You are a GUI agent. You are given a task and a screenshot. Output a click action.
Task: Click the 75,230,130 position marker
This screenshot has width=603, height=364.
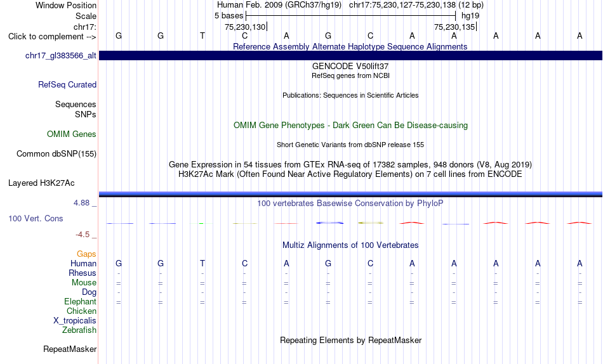coord(246,27)
